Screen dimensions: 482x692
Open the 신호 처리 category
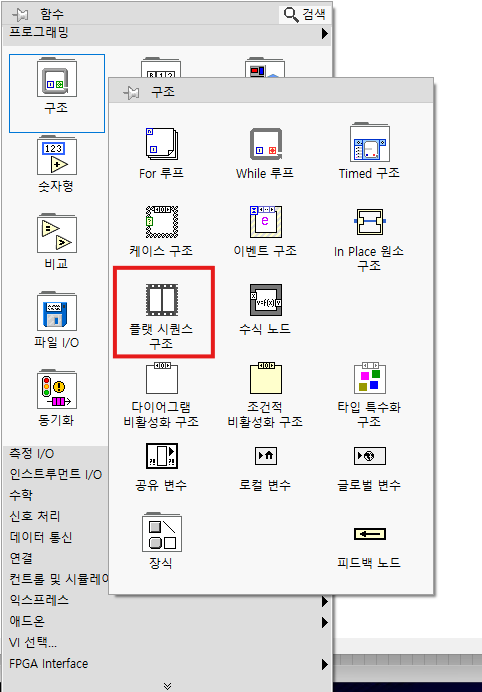point(34,516)
